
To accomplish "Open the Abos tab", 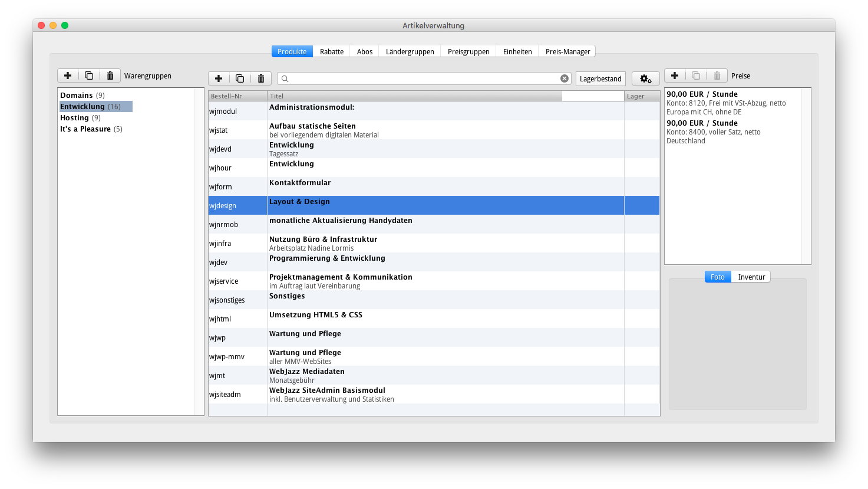I will [x=365, y=51].
